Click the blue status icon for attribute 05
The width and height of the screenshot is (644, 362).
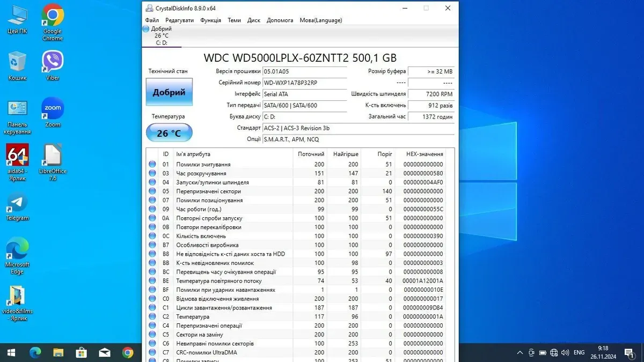click(x=152, y=191)
